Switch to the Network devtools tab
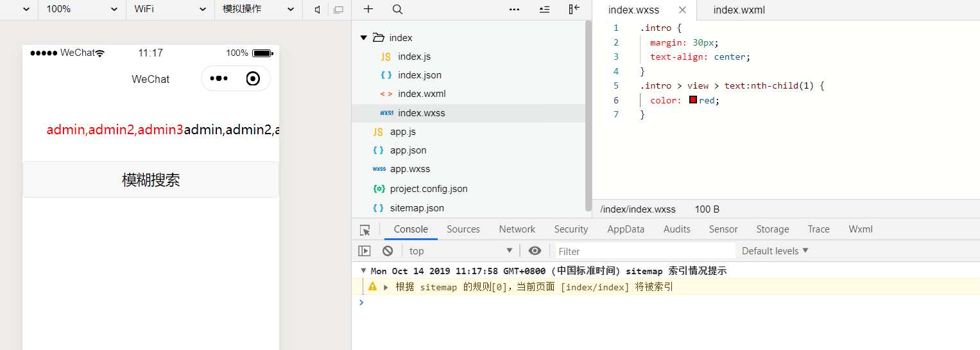980x350 pixels. (x=517, y=229)
